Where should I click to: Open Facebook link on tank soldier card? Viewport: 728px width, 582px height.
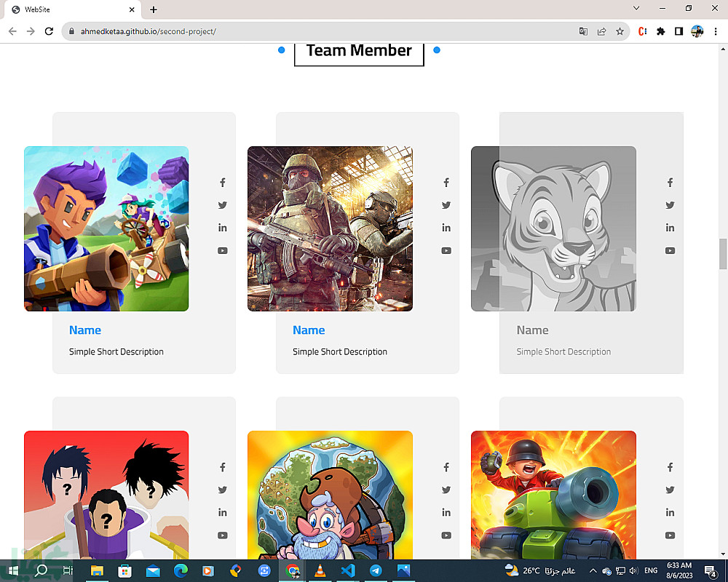coord(670,467)
